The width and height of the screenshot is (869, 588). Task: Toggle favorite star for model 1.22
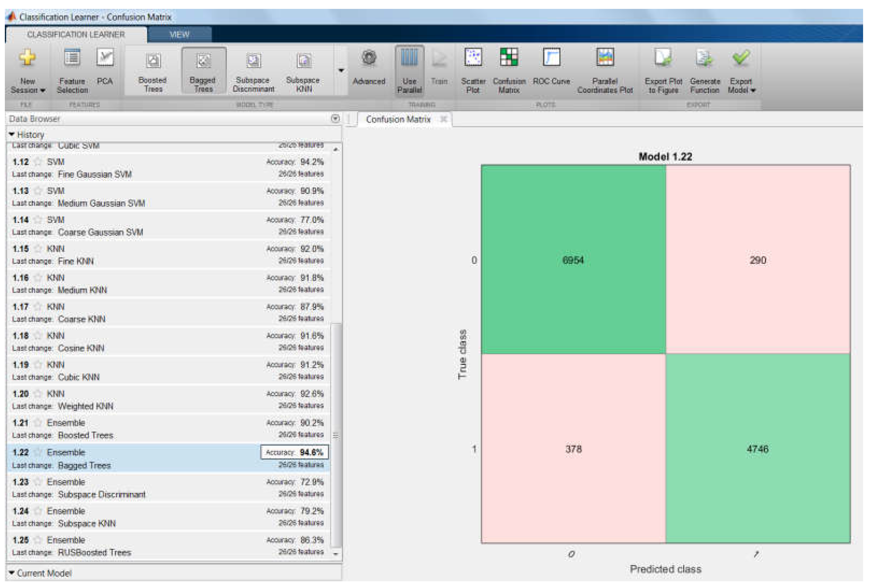click(38, 452)
